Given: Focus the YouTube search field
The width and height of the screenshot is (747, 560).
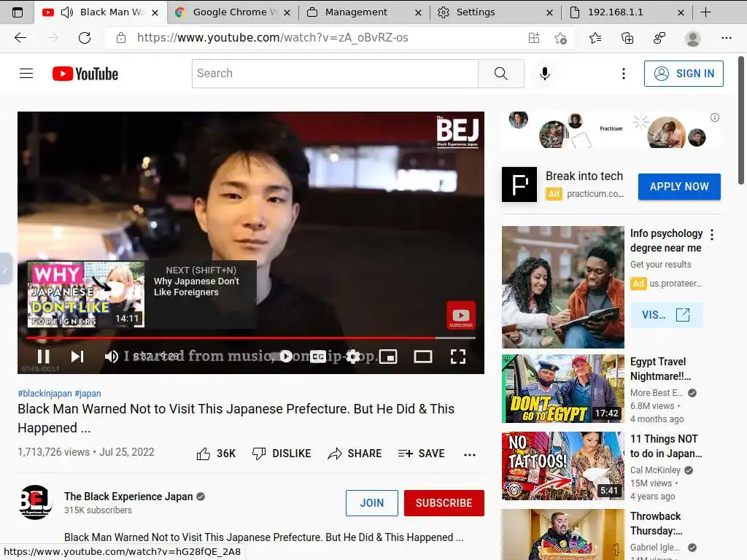Looking at the screenshot, I should [x=335, y=74].
